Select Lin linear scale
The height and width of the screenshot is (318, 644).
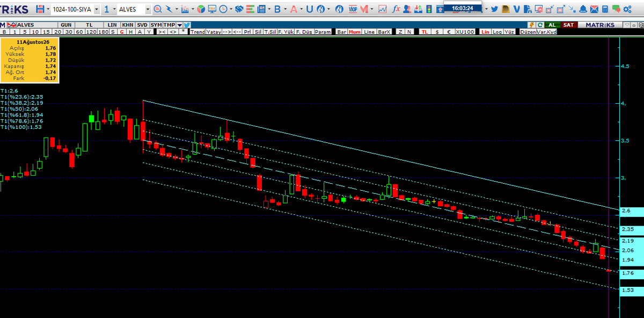[485, 32]
